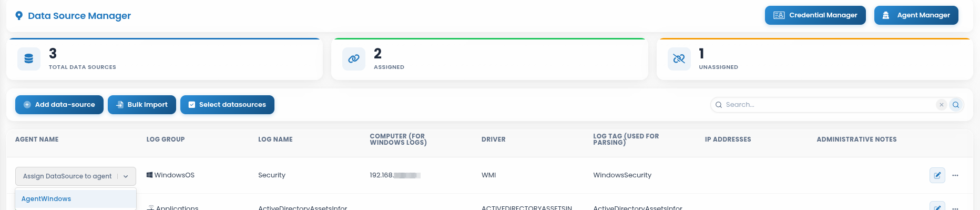Open the Agent Manager
Screen dimensions: 980x210
click(x=916, y=15)
